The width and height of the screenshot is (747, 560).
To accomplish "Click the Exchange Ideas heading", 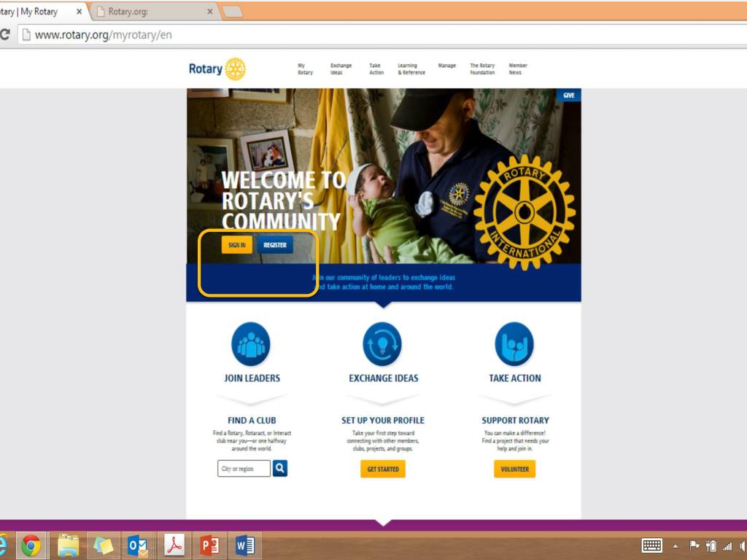I will click(384, 378).
